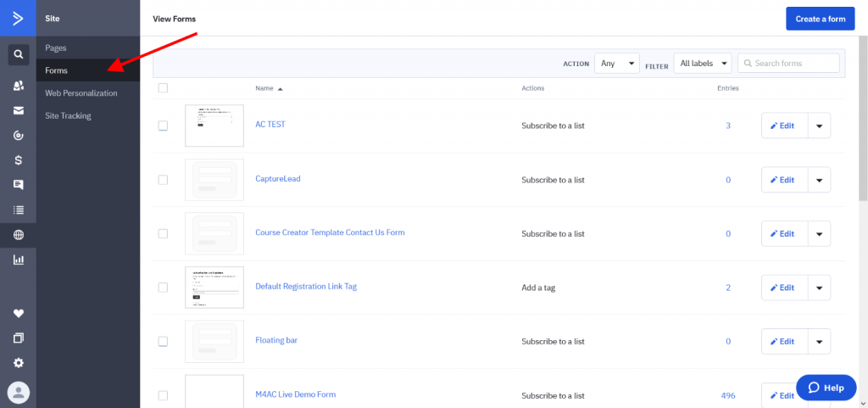Image resolution: width=868 pixels, height=408 pixels.
Task: Click the ActiveCampaign logo icon
Action: (x=19, y=19)
